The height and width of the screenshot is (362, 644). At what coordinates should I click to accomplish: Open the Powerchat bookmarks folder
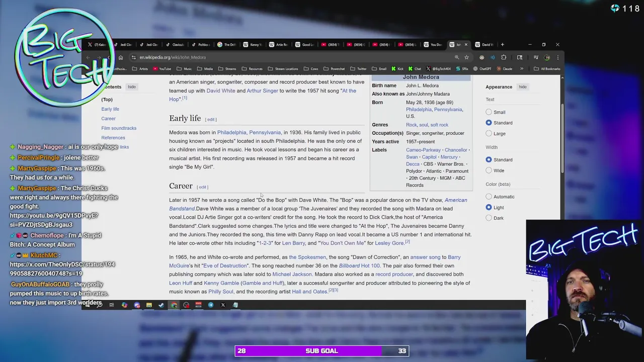pyautogui.click(x=334, y=69)
